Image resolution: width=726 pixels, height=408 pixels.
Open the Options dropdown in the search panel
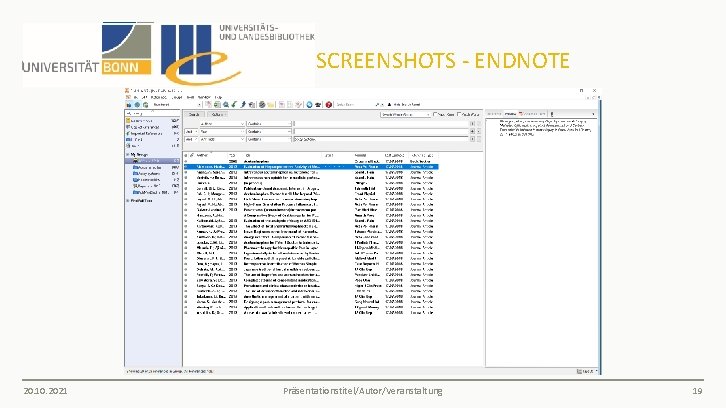pos(217,114)
